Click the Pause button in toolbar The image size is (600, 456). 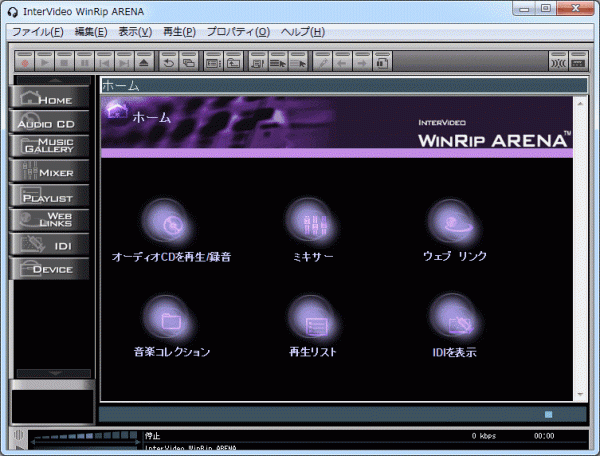84,62
